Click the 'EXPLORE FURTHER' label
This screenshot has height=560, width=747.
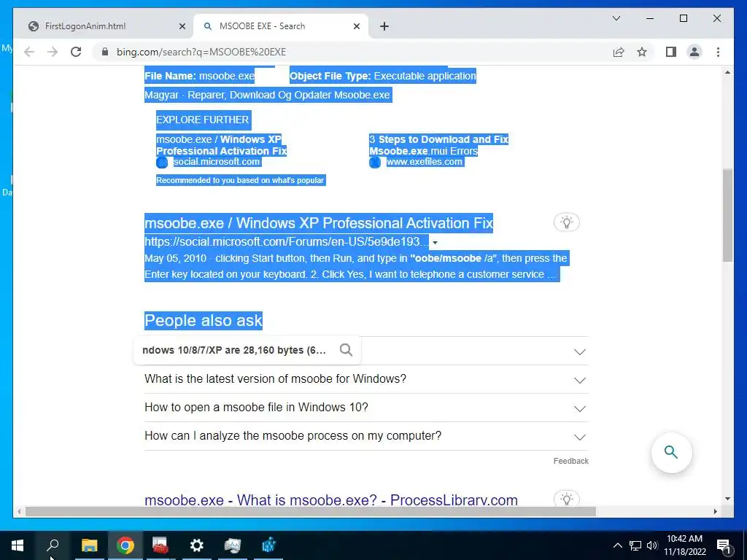[203, 120]
